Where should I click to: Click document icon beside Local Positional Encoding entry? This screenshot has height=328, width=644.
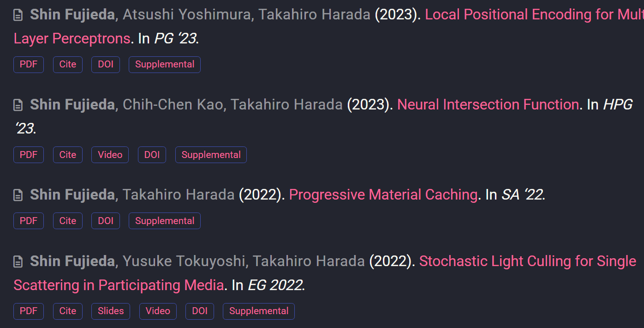click(18, 15)
